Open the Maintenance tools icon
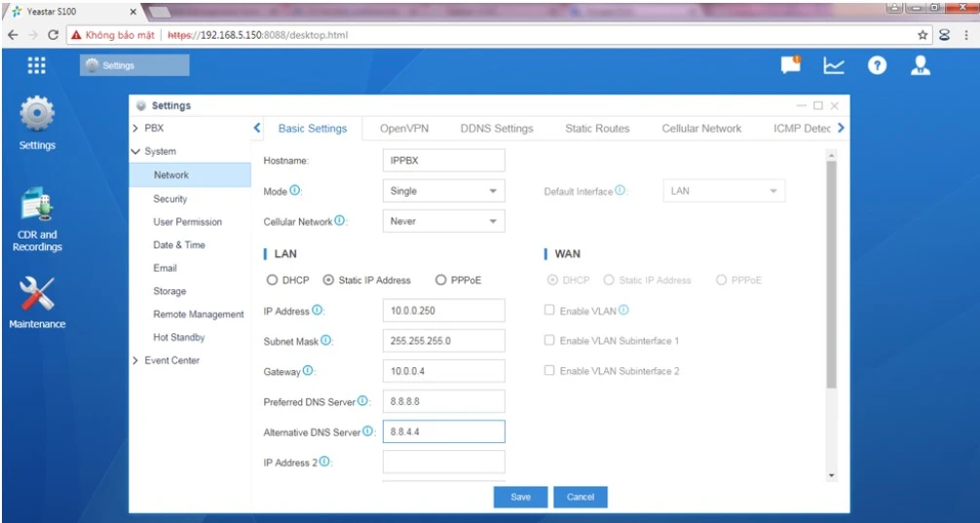This screenshot has width=980, height=523. point(37,295)
